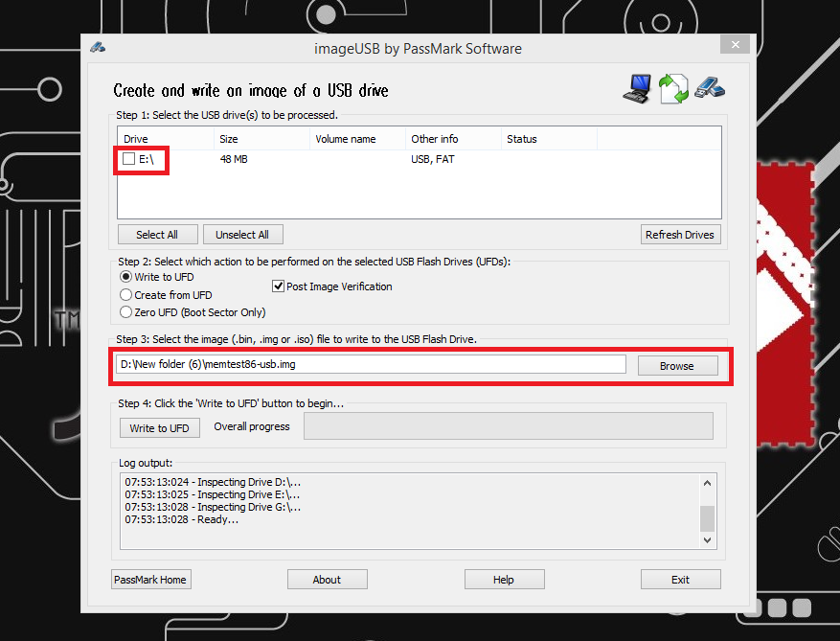The width and height of the screenshot is (840, 641).
Task: Click the USB flash drive header icon
Action: pyautogui.click(x=710, y=88)
